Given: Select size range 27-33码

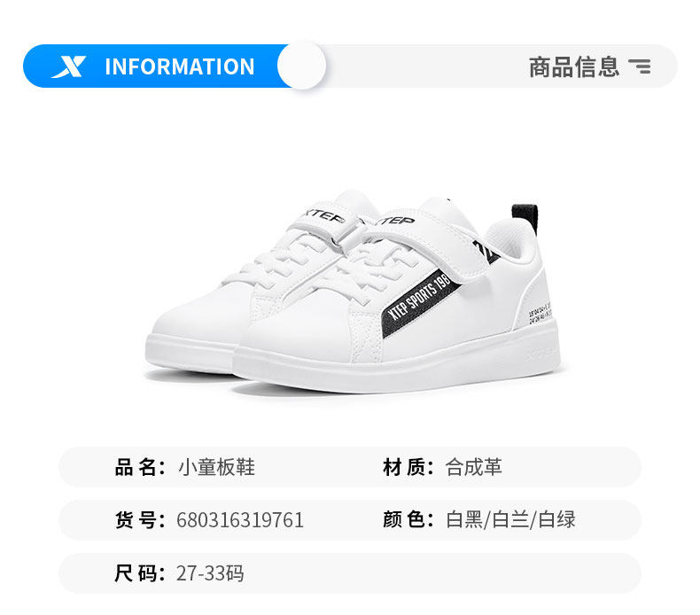Looking at the screenshot, I should pyautogui.click(x=210, y=573).
